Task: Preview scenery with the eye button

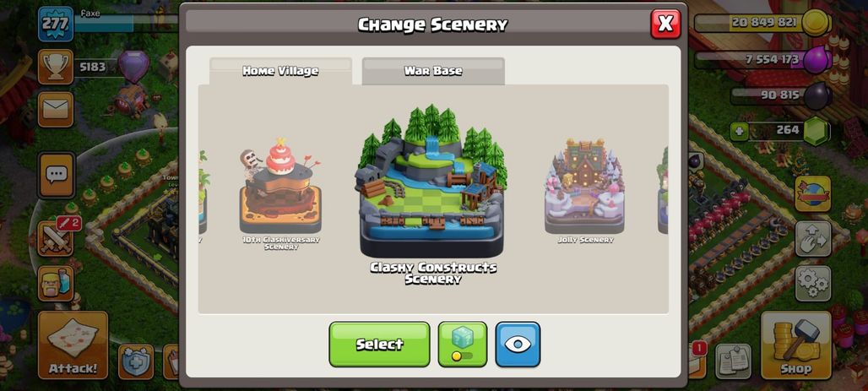Action: [518, 344]
